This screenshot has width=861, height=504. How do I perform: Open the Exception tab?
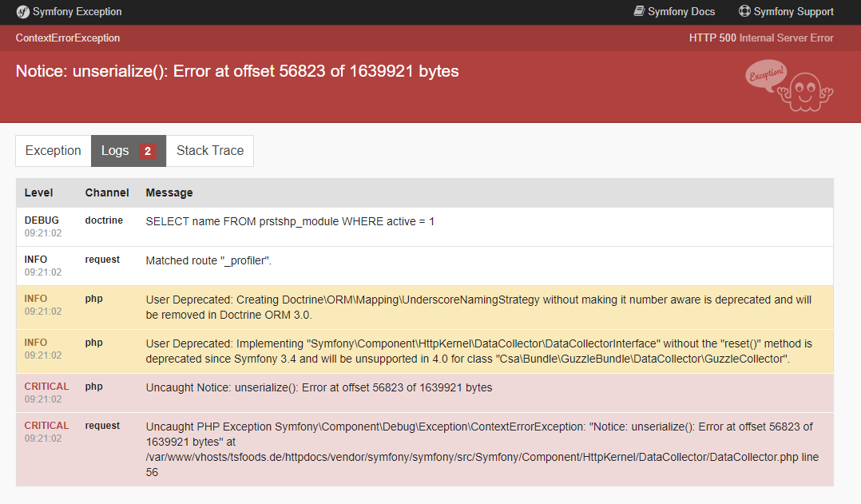[53, 151]
